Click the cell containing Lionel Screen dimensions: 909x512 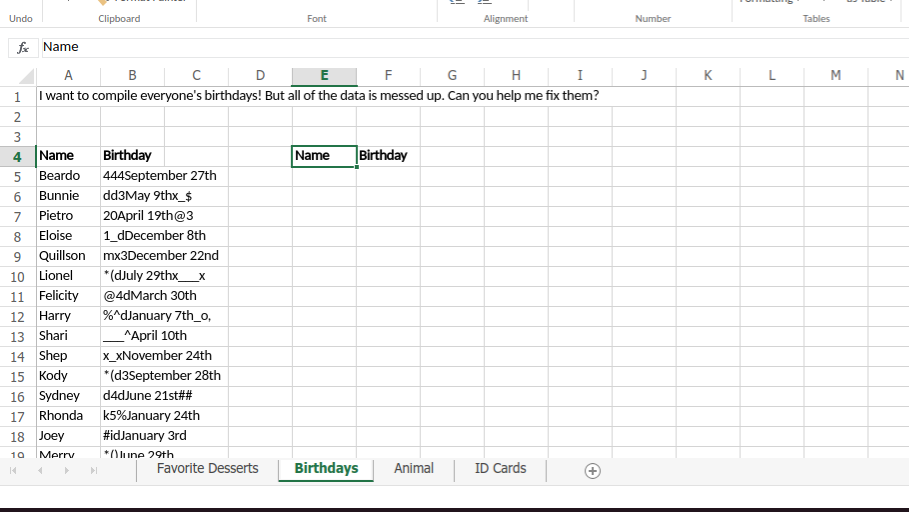[x=68, y=276]
